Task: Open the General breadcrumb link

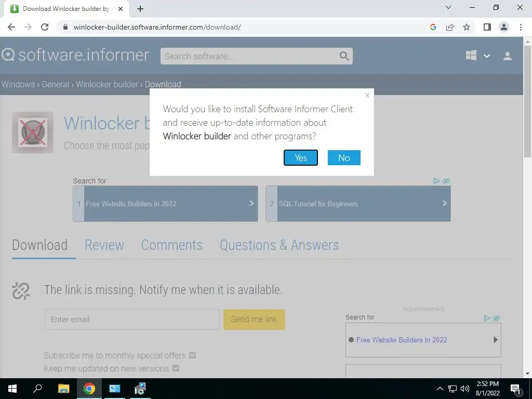Action: [55, 84]
